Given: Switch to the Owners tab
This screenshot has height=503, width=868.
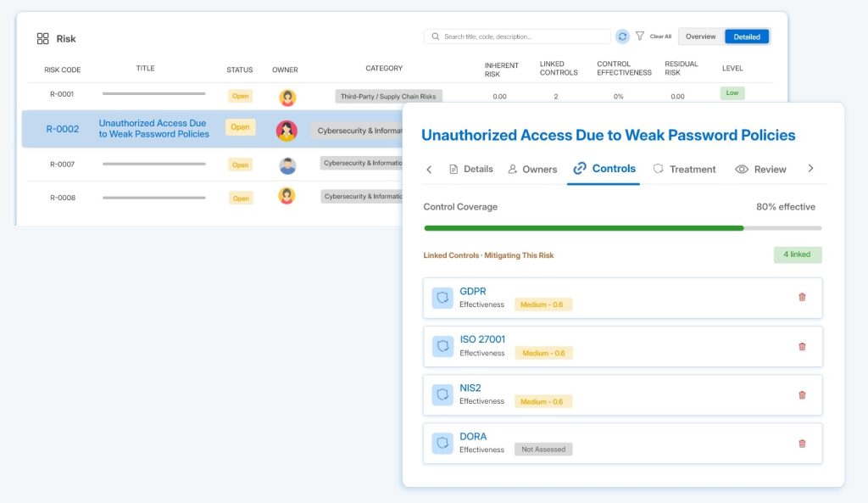Looking at the screenshot, I should point(532,169).
